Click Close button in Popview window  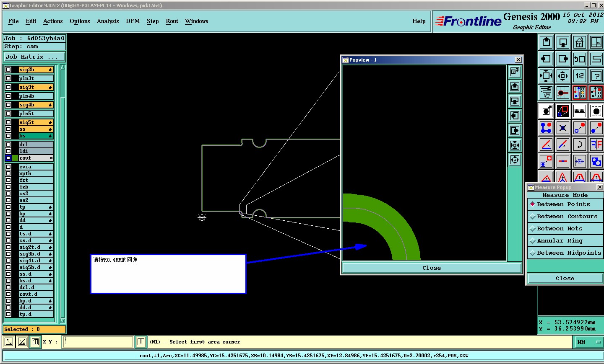[x=432, y=268]
